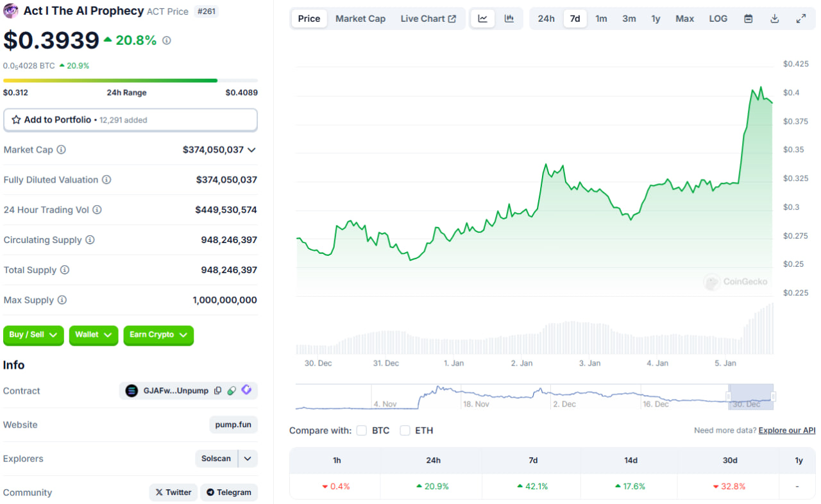Click left handle of chart range navigator
The height and width of the screenshot is (504, 821).
pos(729,397)
